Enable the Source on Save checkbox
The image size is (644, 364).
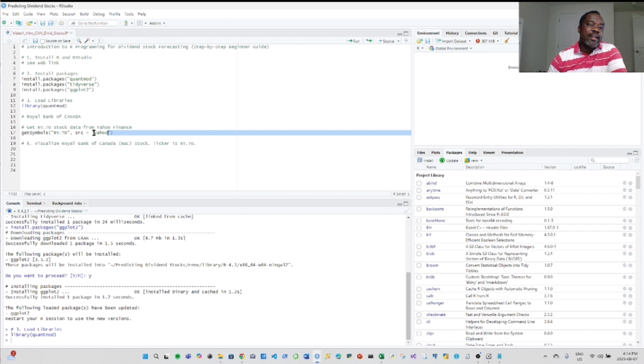point(42,41)
